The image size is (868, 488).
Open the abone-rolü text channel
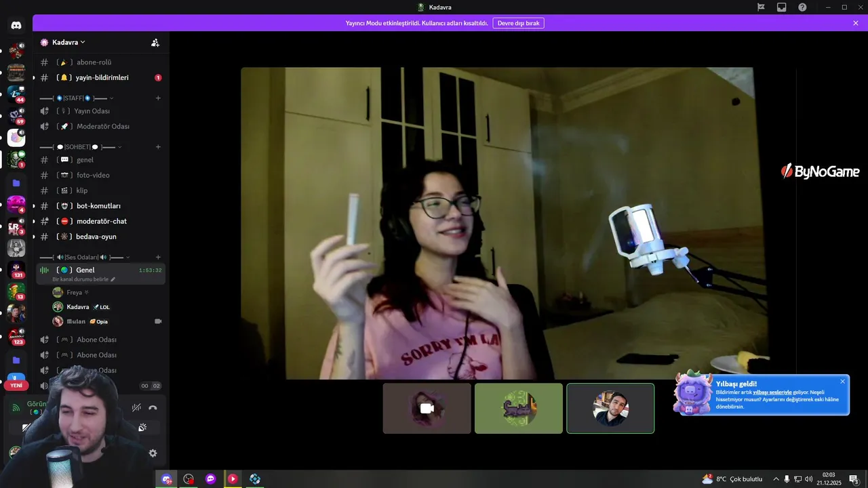coord(101,62)
